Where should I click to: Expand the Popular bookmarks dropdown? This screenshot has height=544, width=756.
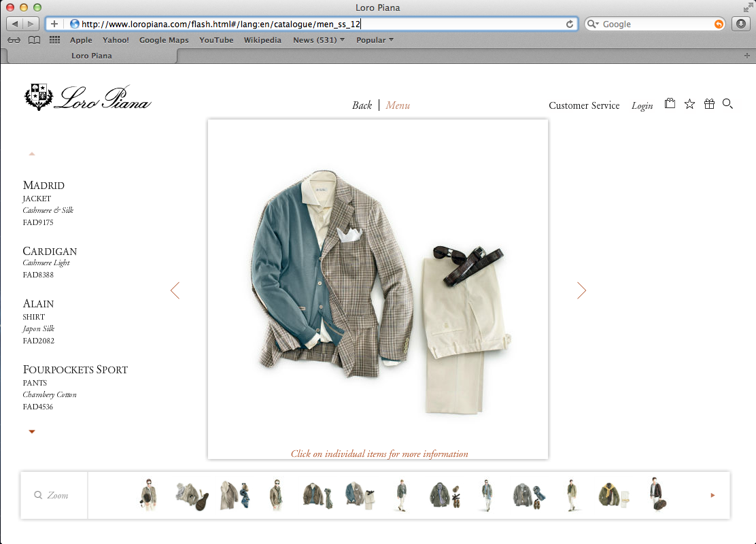(375, 40)
